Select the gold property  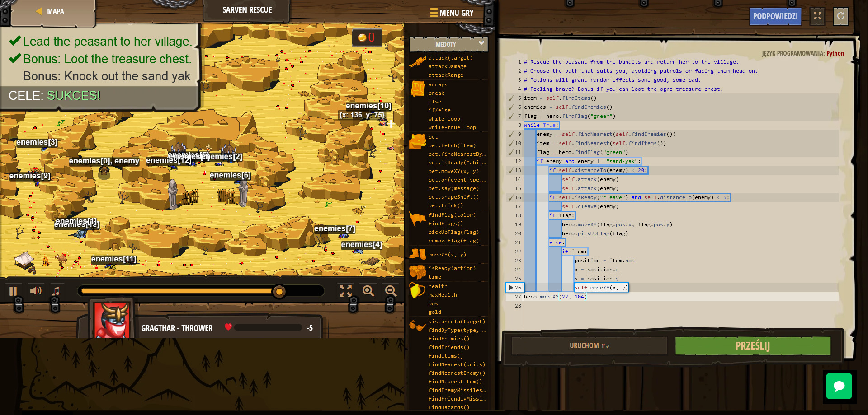coord(435,312)
